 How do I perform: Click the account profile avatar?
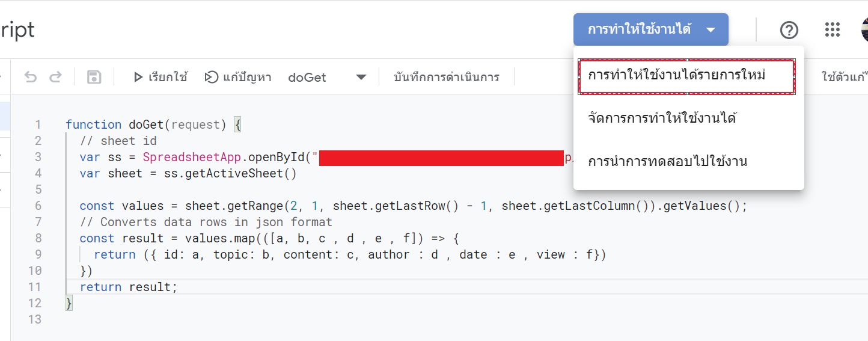click(864, 29)
